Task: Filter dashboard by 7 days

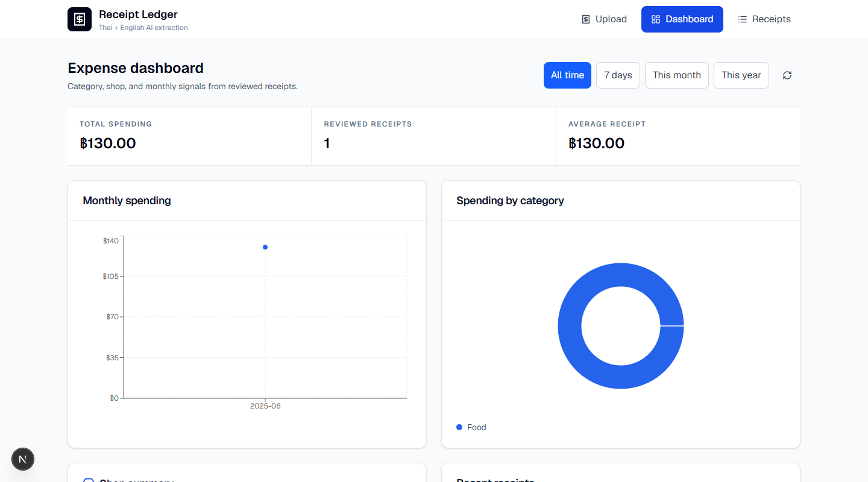Action: tap(618, 75)
